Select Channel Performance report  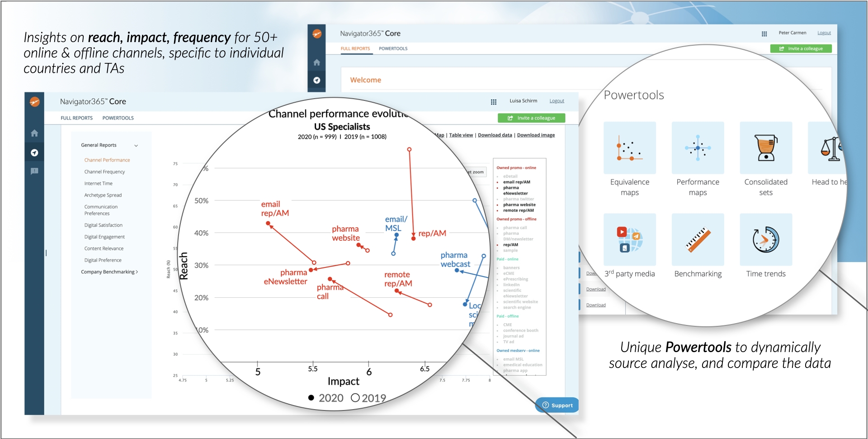(x=107, y=160)
